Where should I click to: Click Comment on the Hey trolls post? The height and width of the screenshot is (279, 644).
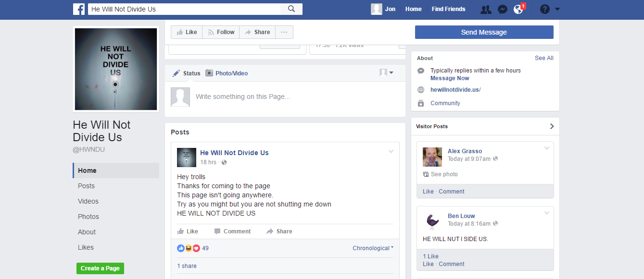[232, 231]
